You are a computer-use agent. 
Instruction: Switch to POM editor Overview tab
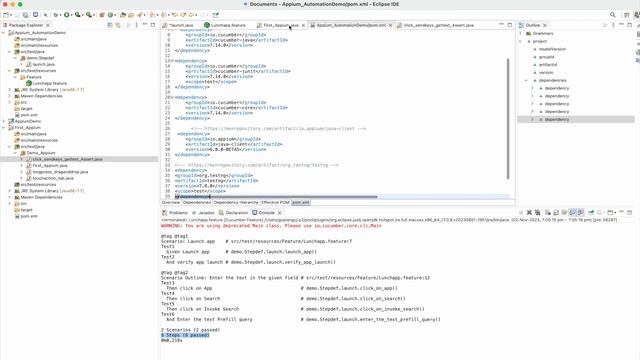tap(171, 202)
